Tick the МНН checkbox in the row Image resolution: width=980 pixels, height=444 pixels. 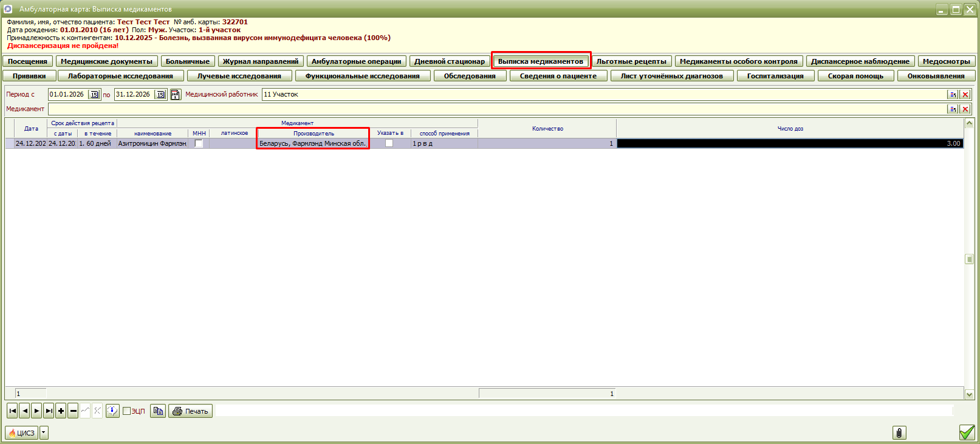[199, 143]
